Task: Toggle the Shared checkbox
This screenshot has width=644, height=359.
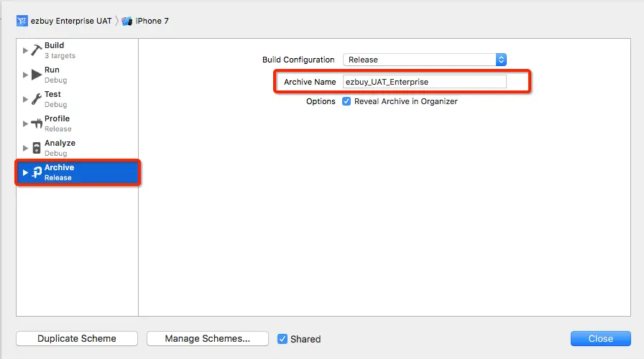Action: 282,339
